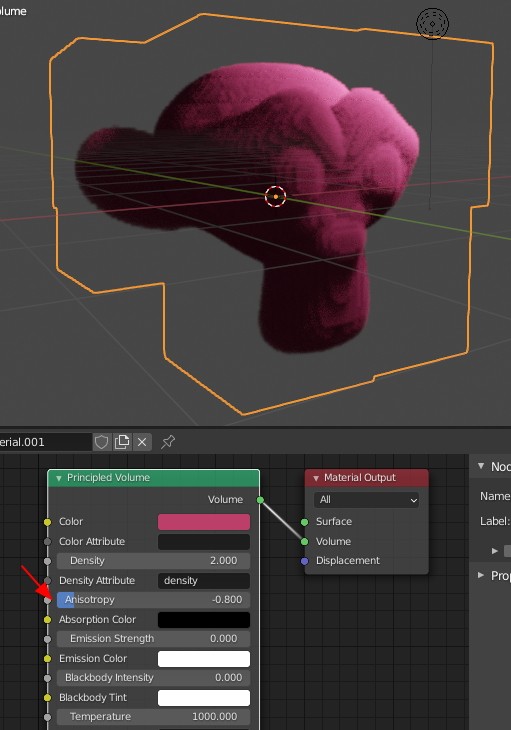Unlink material with the X button
Screen dimensions: 511x730
click(x=142, y=442)
